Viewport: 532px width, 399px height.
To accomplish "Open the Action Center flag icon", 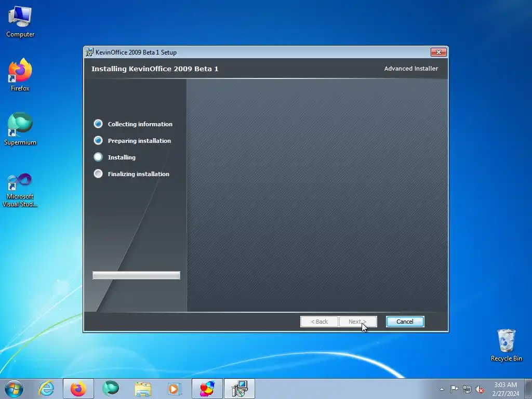I will (x=454, y=389).
